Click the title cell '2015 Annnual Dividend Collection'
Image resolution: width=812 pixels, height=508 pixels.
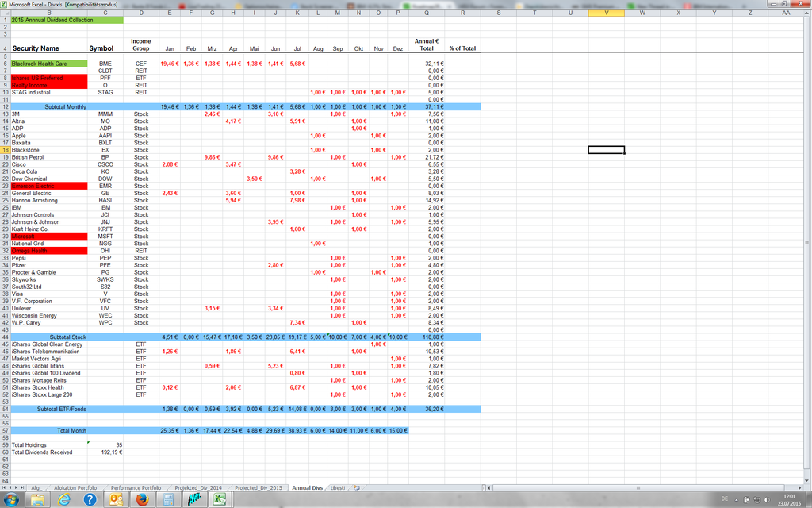click(x=67, y=20)
